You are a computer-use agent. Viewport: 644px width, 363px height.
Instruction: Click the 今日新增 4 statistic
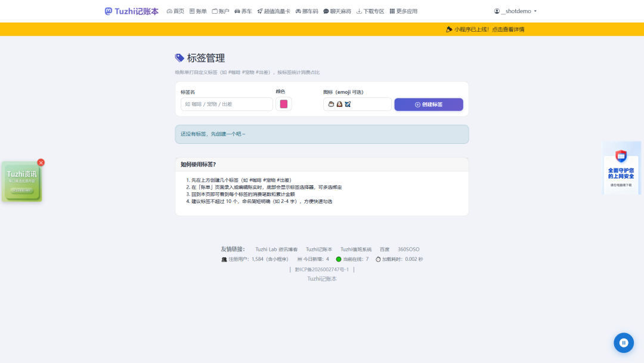pyautogui.click(x=313, y=259)
